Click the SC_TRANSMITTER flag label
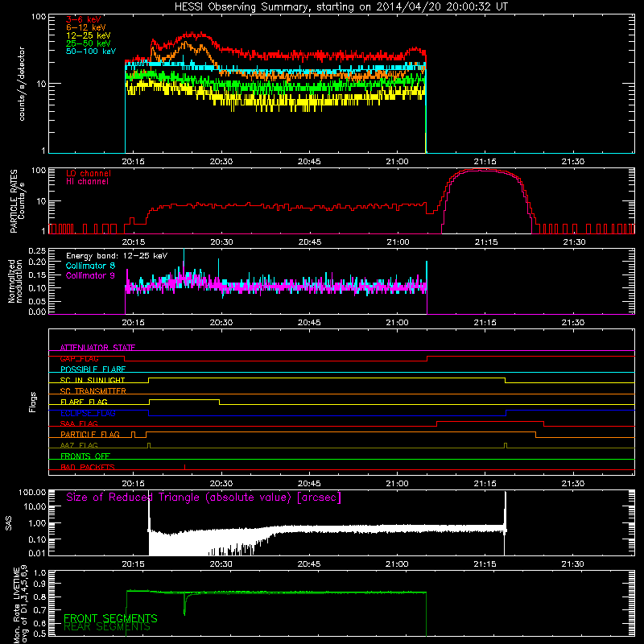 (93, 391)
